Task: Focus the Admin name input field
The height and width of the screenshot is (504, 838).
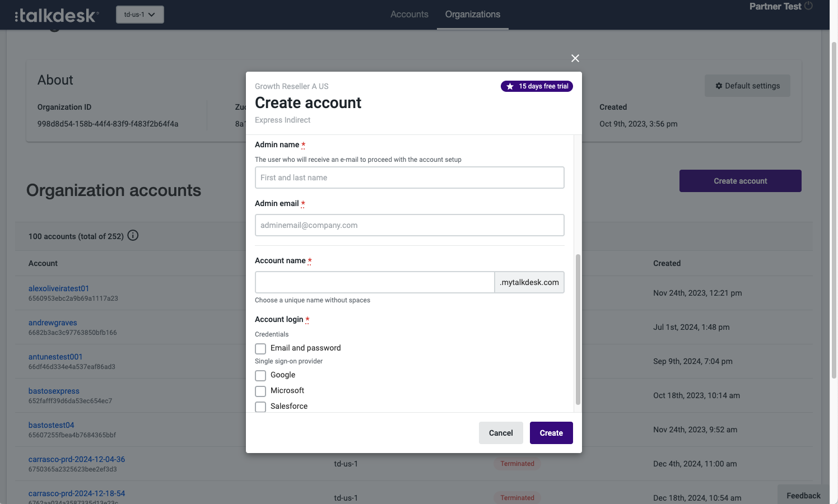Action: pos(409,178)
